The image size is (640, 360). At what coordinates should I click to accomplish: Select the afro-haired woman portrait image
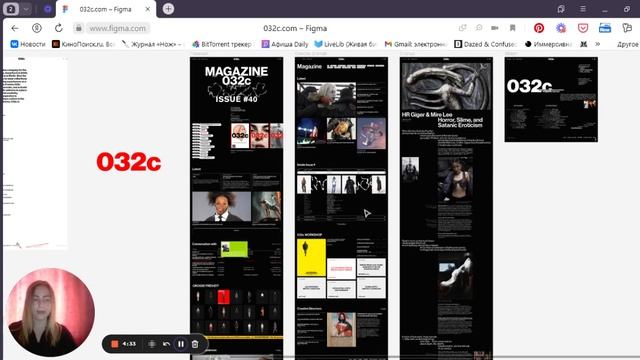(222, 207)
